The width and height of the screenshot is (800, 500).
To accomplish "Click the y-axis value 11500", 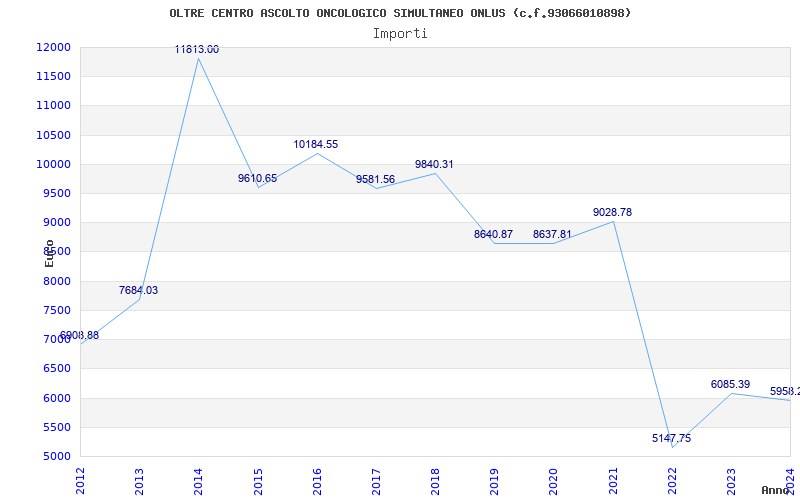I will click(x=54, y=77).
